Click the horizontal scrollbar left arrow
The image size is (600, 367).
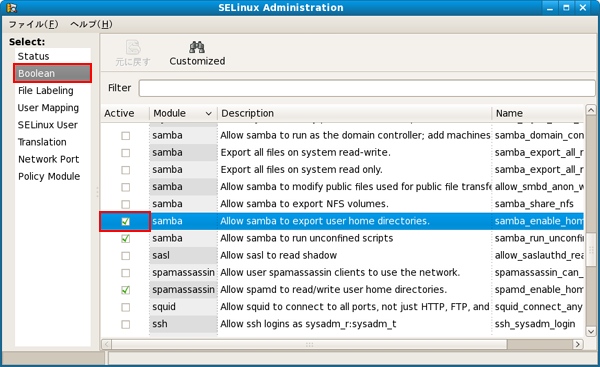(107, 344)
